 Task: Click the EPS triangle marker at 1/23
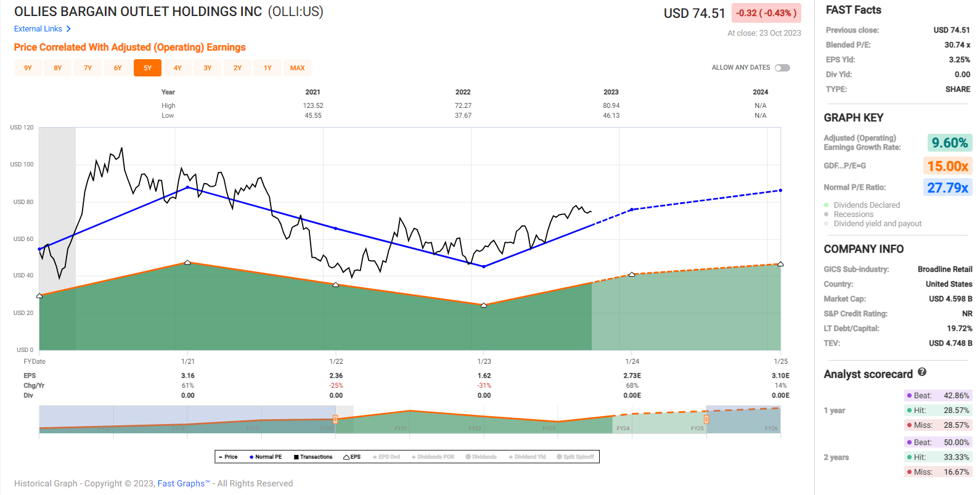(x=484, y=305)
